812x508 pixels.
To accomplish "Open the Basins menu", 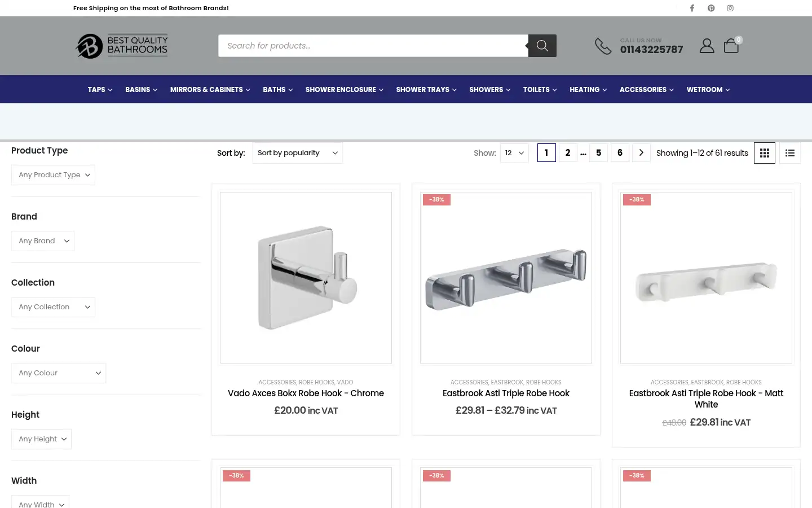I will click(141, 89).
